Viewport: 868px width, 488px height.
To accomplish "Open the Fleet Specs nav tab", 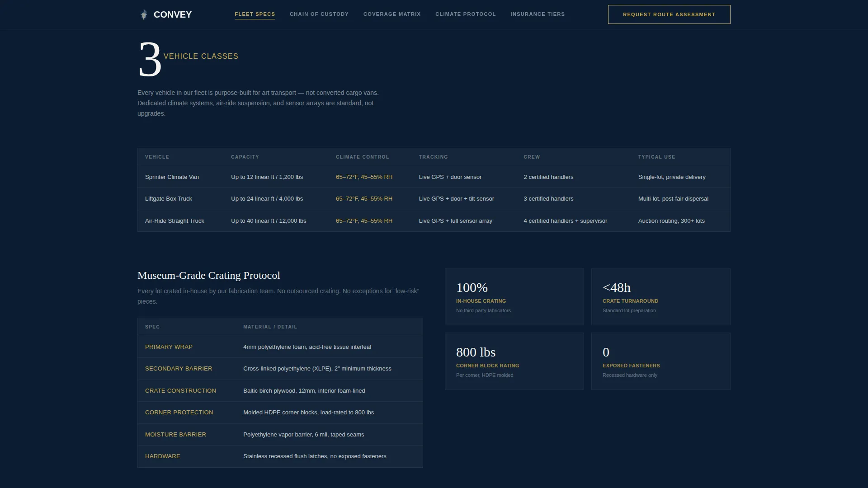I will [255, 14].
